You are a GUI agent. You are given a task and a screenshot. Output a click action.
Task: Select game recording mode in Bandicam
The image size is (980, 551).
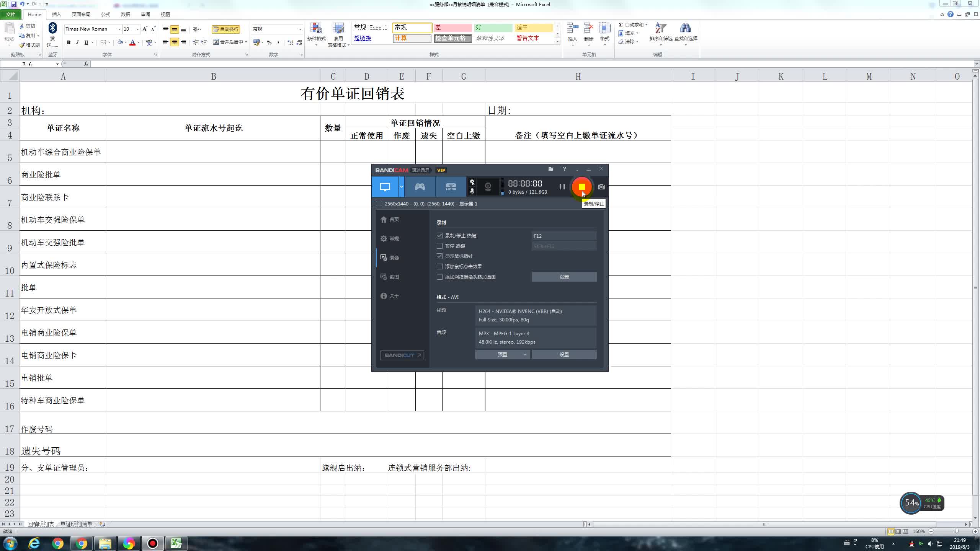pos(420,187)
